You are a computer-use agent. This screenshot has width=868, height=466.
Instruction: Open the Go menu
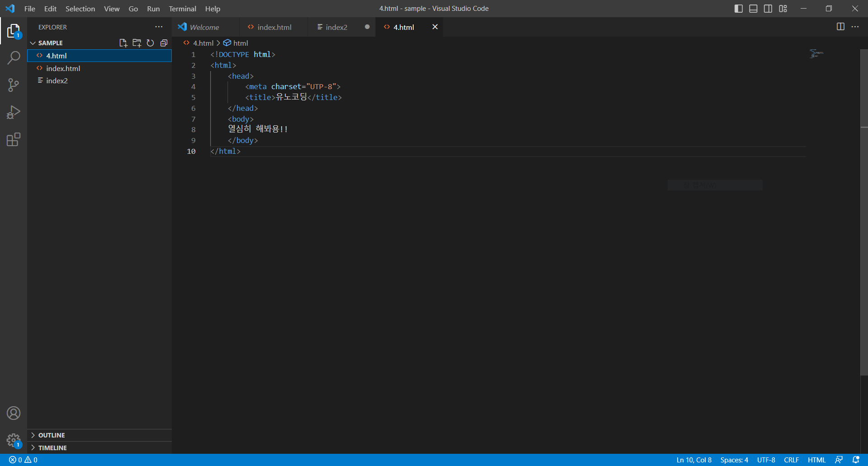(x=133, y=9)
